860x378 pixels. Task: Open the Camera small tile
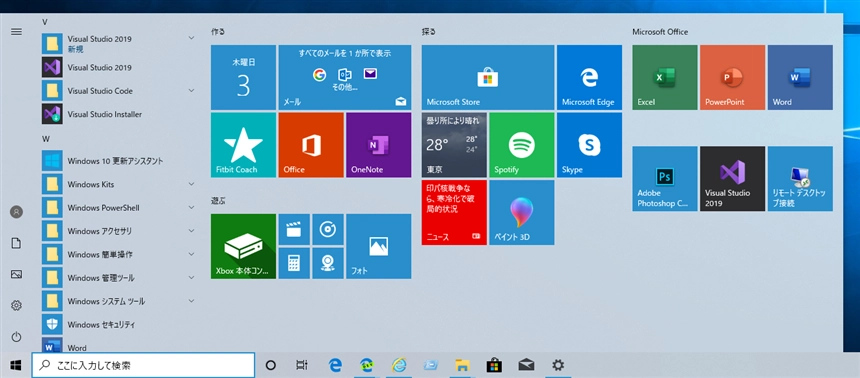pyautogui.click(x=328, y=263)
